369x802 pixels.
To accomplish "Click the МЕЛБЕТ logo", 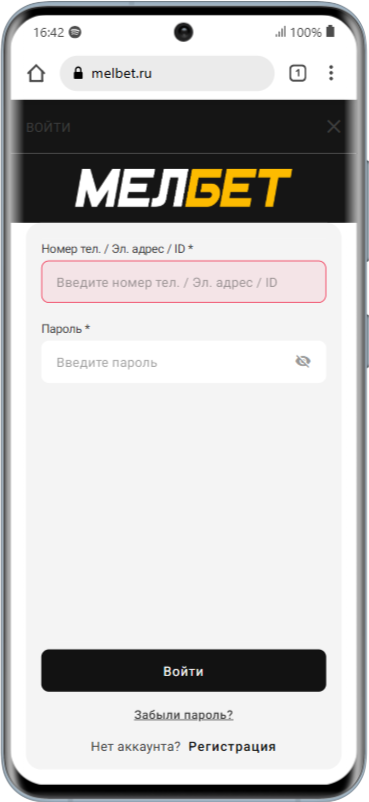I will coord(184,188).
